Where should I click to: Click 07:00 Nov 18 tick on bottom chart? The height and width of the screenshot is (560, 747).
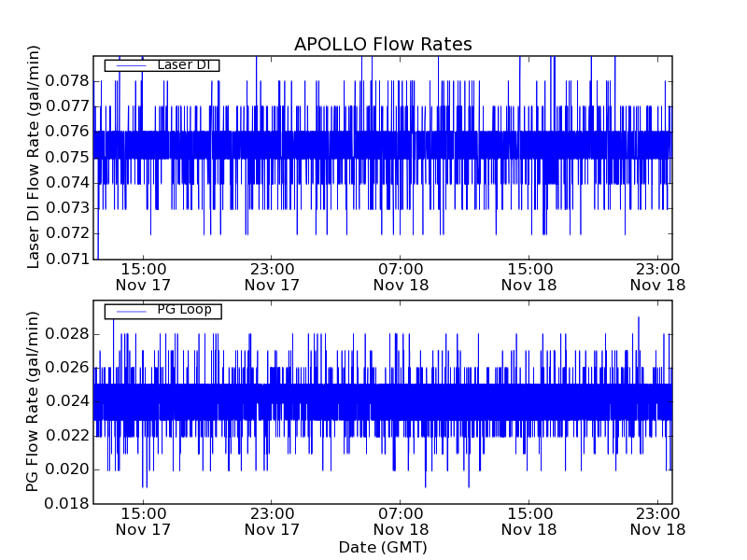click(401, 521)
